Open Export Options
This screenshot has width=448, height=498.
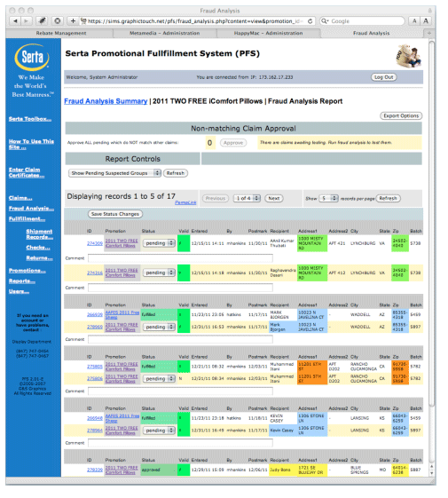(401, 116)
